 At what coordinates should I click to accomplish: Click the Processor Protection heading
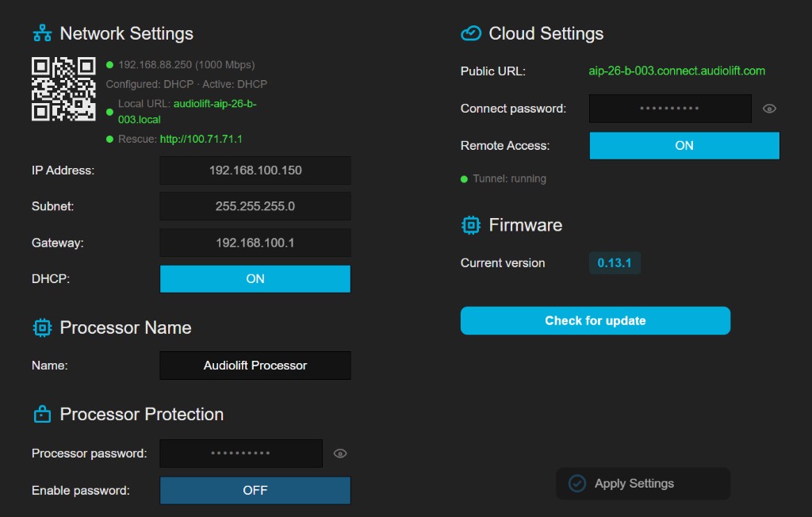point(142,415)
